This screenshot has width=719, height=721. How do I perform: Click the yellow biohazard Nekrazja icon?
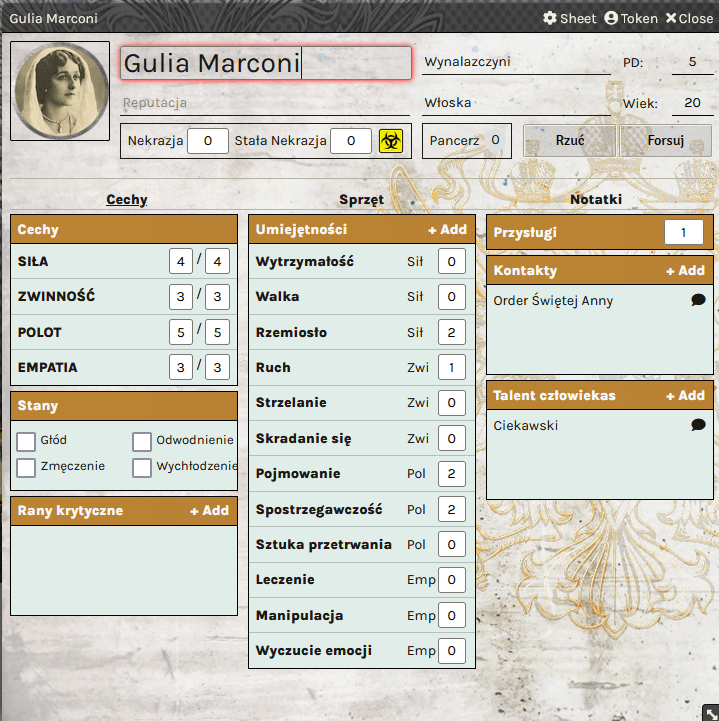390,141
